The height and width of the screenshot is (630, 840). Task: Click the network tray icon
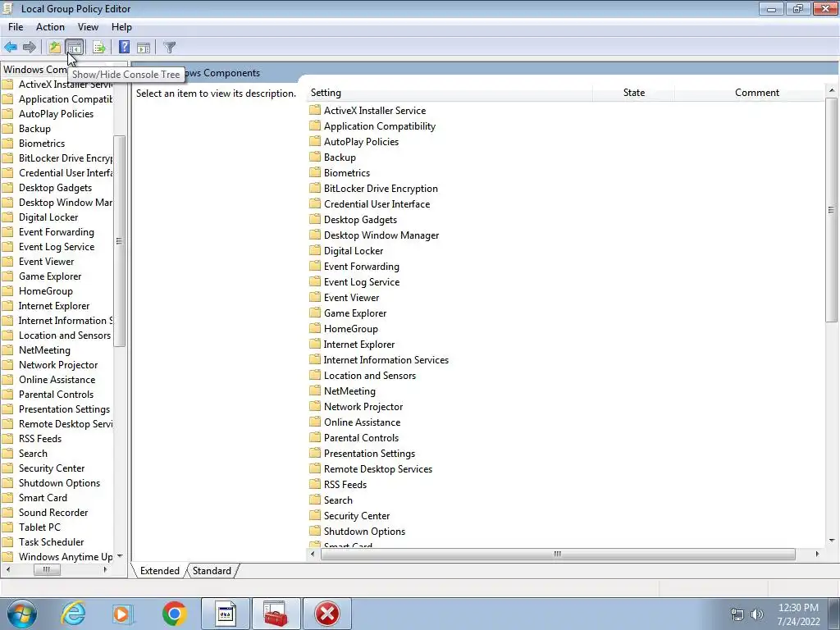tap(737, 614)
